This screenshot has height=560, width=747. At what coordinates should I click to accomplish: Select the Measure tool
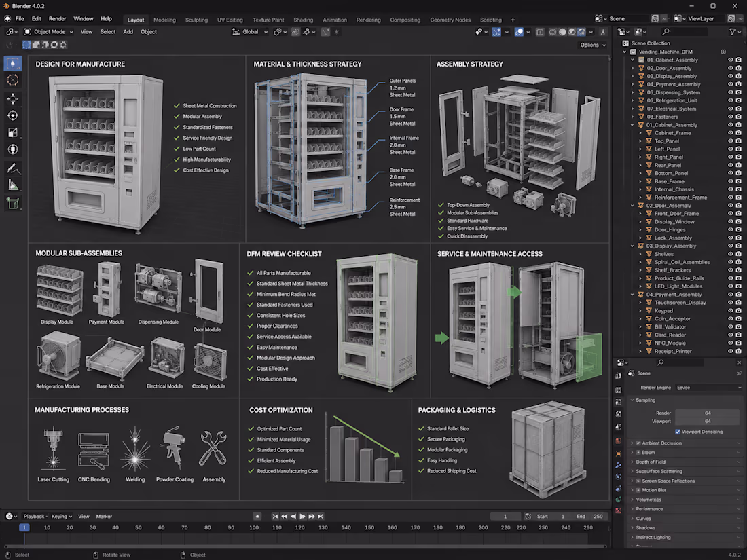click(x=13, y=185)
